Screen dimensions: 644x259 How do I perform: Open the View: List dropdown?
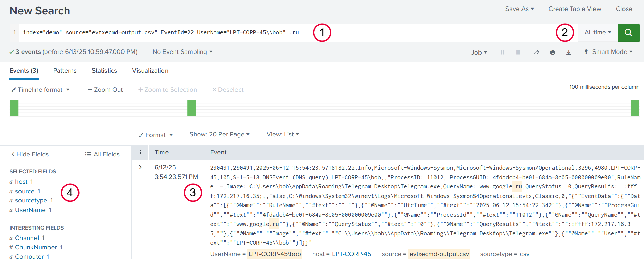pyautogui.click(x=283, y=134)
